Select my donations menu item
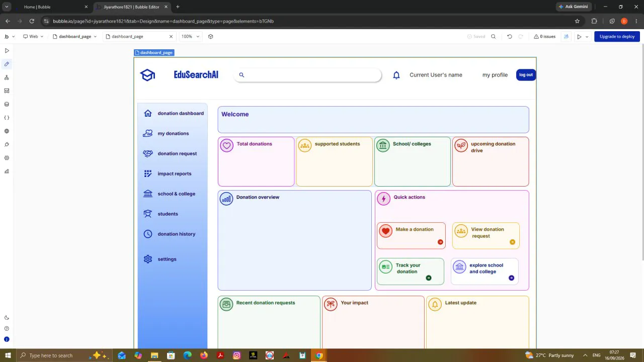Screen dimensions: 644x362 tap(173, 133)
